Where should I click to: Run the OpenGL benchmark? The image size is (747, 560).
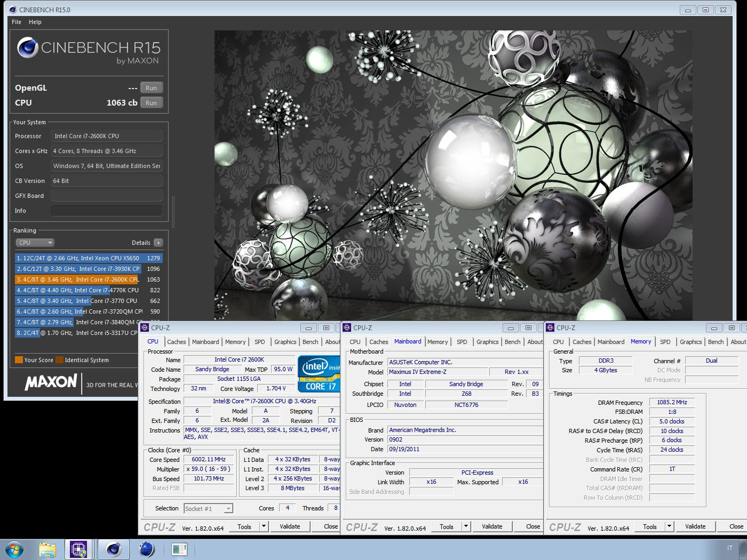152,88
